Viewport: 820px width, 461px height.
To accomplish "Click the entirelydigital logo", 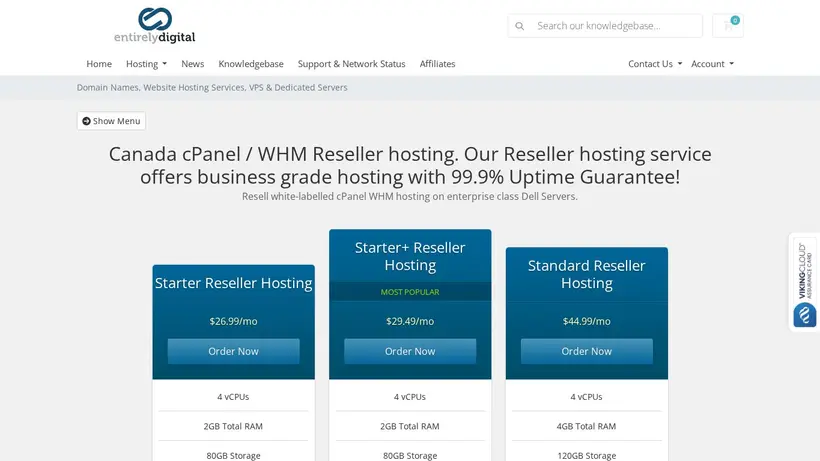I will coord(154,25).
